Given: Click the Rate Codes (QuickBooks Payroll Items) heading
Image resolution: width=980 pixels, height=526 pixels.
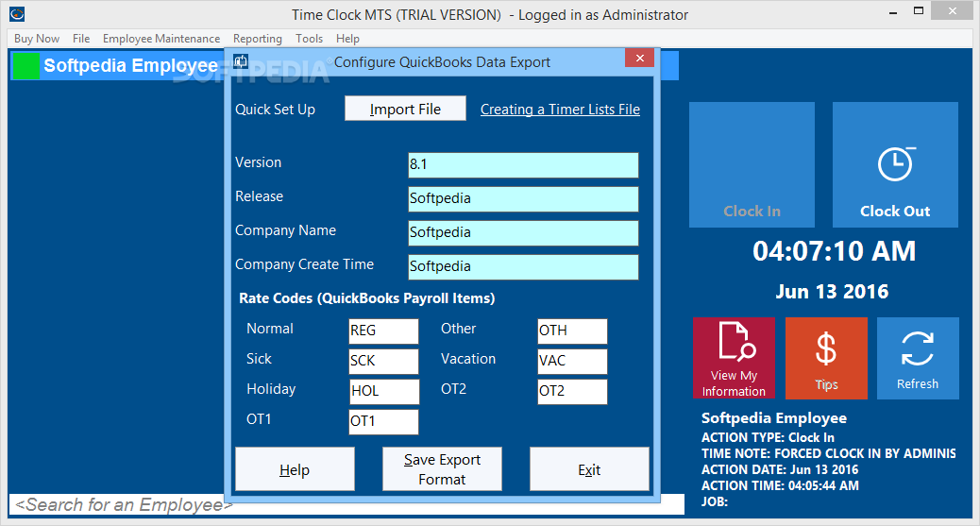Looking at the screenshot, I should point(367,298).
